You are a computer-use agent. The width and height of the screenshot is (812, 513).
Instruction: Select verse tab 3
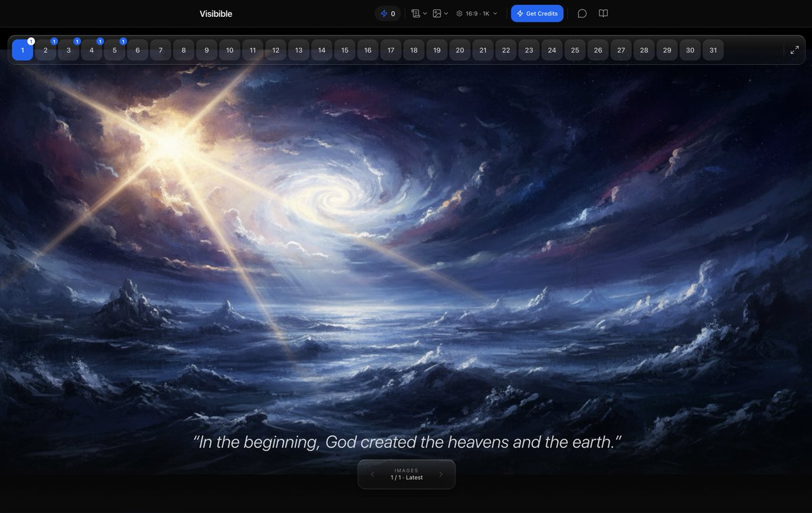68,50
